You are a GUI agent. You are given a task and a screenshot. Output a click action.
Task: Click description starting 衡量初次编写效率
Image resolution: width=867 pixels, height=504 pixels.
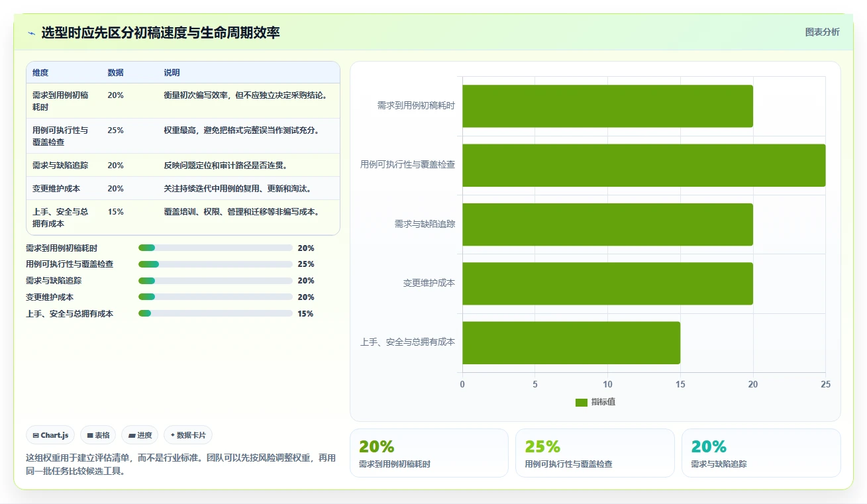click(x=246, y=95)
